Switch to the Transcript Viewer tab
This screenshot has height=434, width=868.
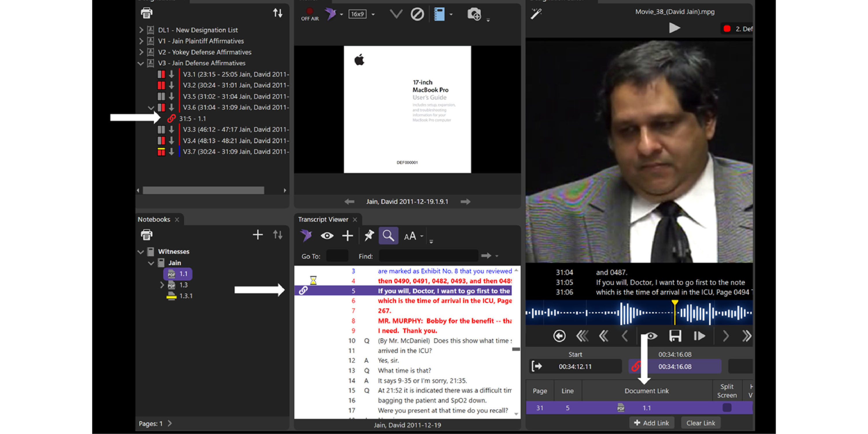(323, 219)
